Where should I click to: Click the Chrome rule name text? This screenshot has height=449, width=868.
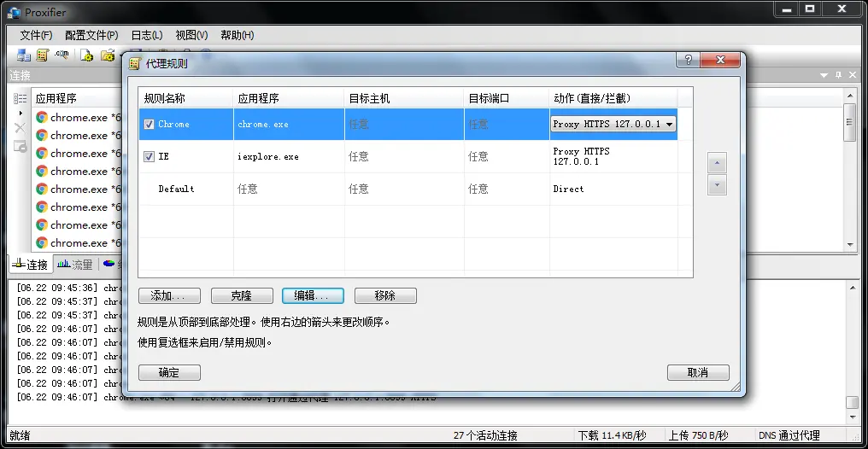click(173, 125)
